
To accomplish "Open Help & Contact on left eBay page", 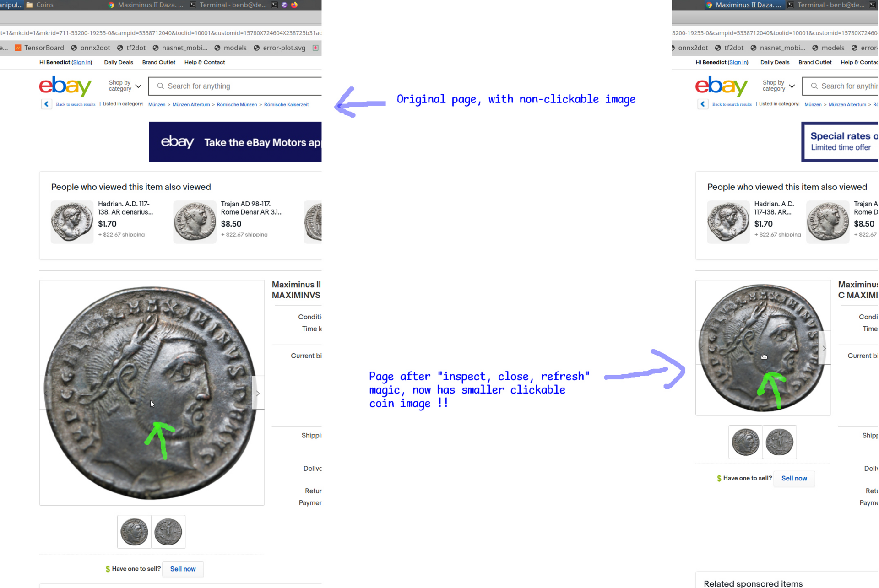I will pyautogui.click(x=205, y=62).
